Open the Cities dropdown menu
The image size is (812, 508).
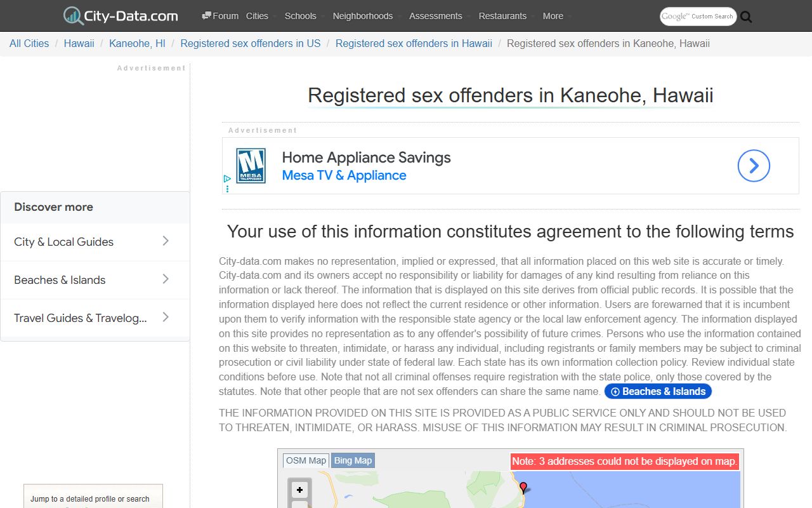click(x=258, y=16)
